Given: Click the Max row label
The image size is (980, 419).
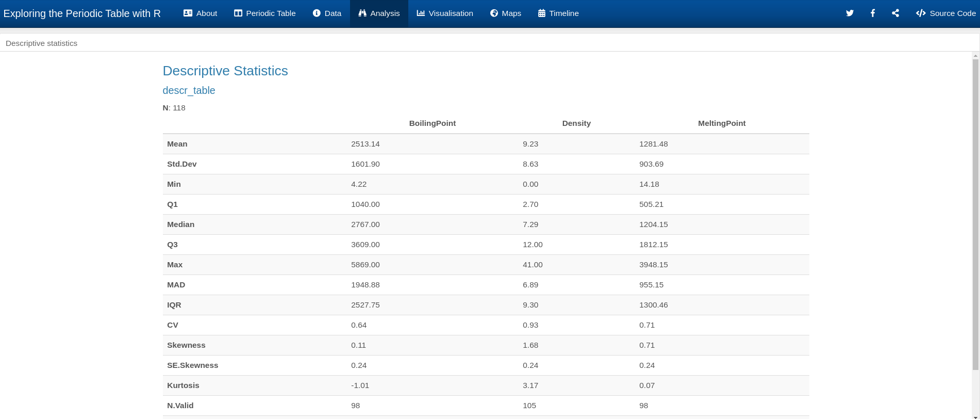Looking at the screenshot, I should [x=175, y=265].
